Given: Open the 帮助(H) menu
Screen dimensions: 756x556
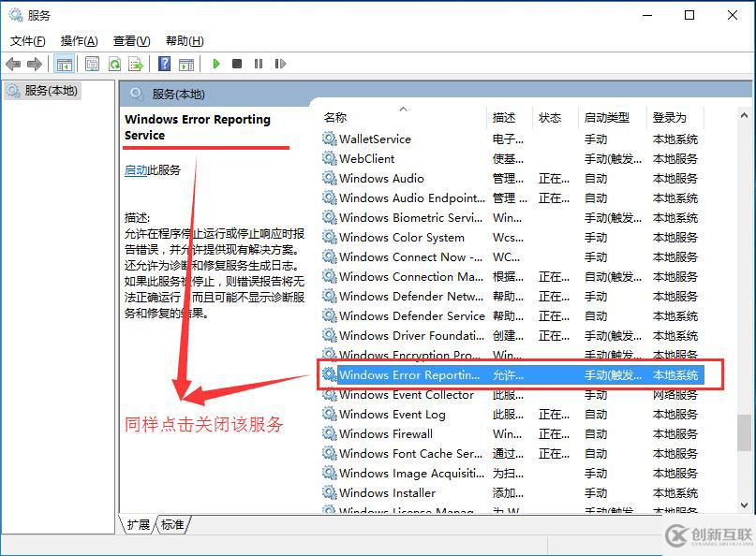Looking at the screenshot, I should click(x=185, y=41).
